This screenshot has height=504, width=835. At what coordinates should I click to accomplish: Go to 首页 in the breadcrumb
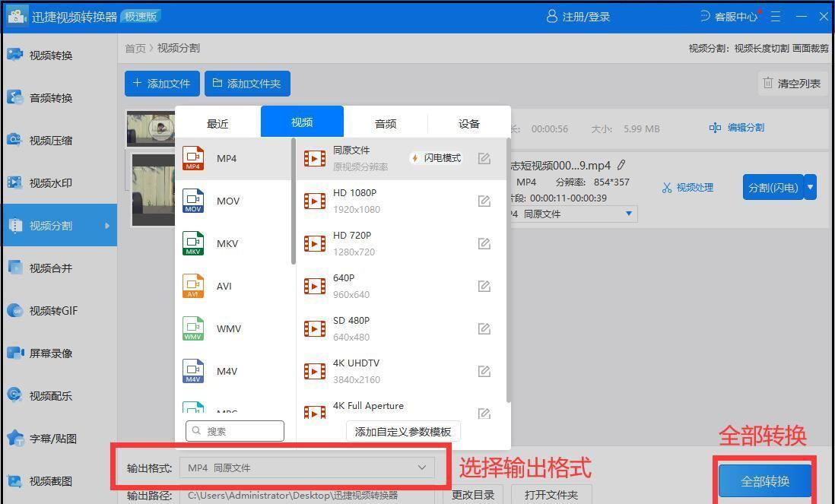[135, 48]
